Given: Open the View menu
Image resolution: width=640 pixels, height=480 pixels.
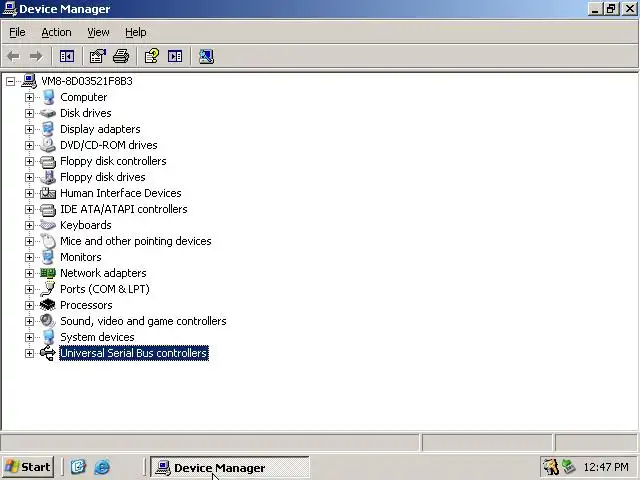Looking at the screenshot, I should (98, 32).
